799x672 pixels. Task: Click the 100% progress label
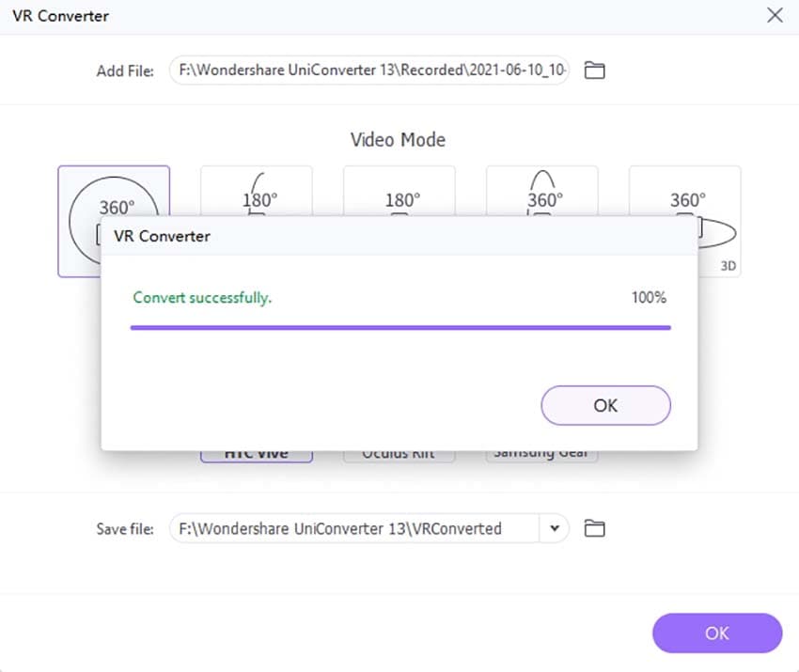click(649, 298)
